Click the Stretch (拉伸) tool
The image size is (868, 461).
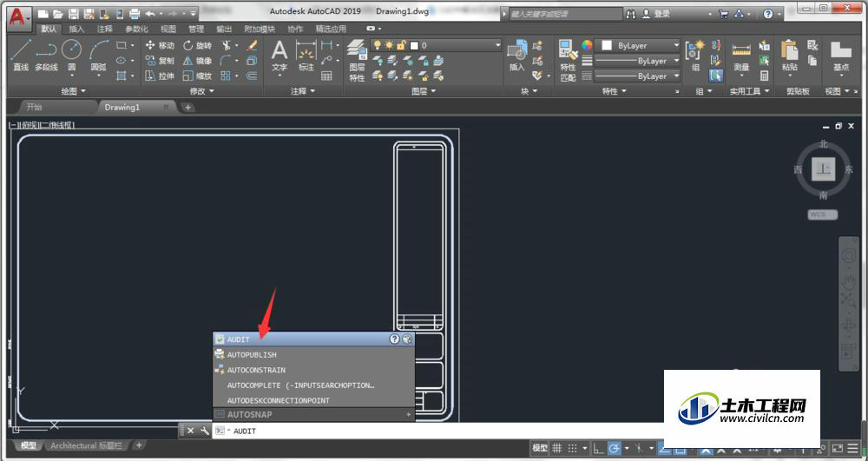(160, 76)
